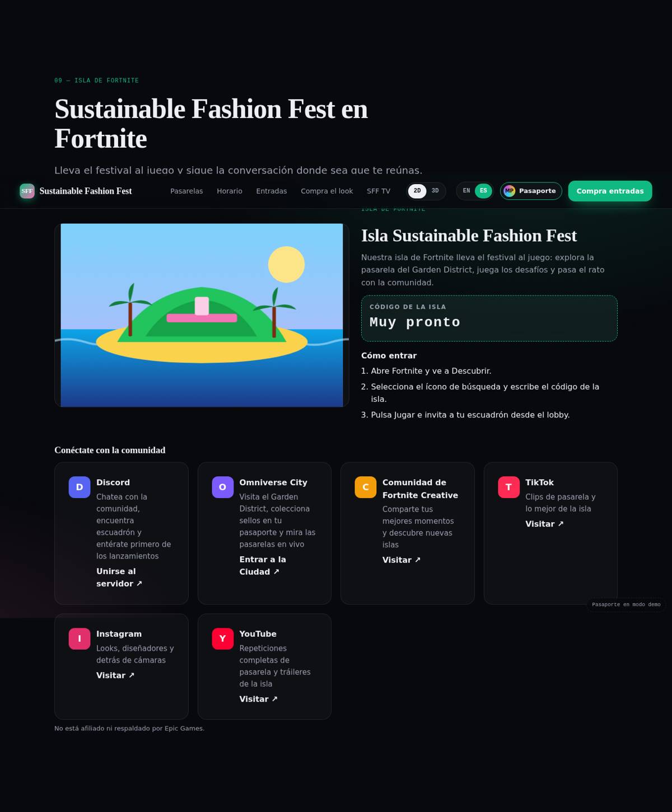Click the Omniverse City card title

(x=273, y=482)
